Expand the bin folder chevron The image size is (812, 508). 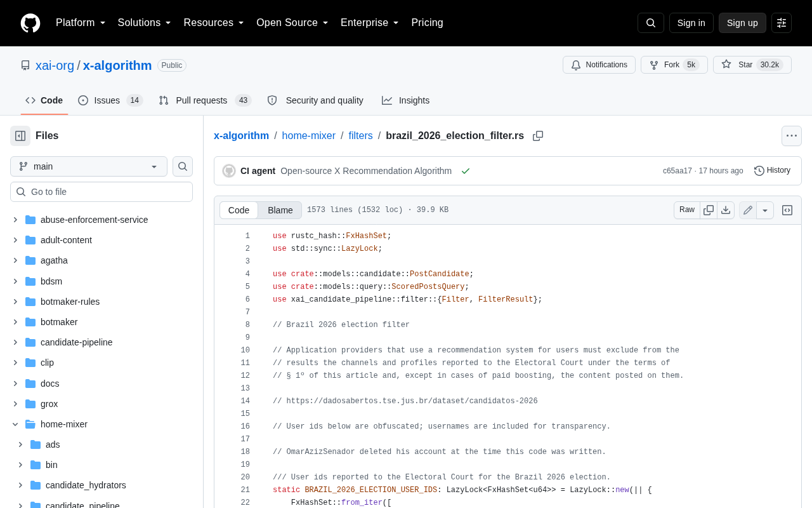pos(20,465)
